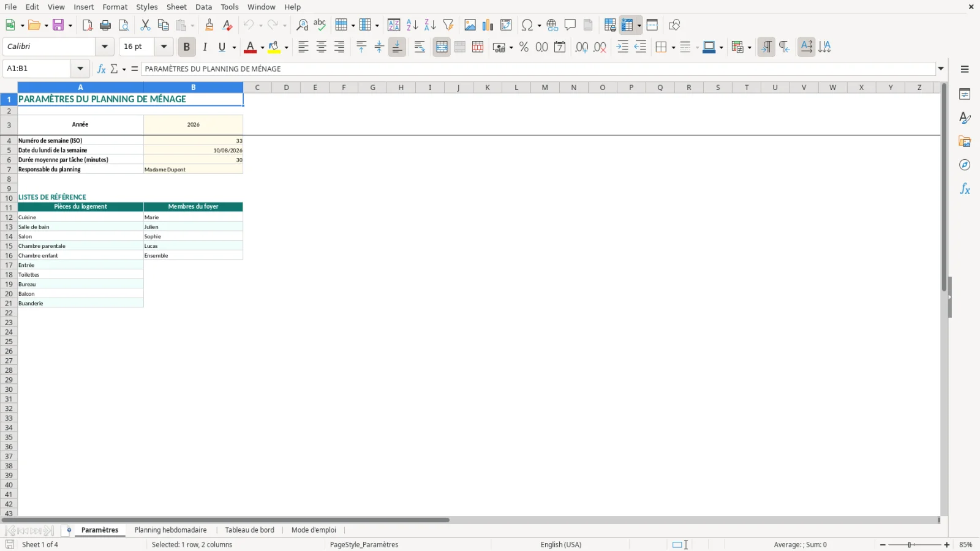
Task: Adjust the zoom slider
Action: (911, 545)
